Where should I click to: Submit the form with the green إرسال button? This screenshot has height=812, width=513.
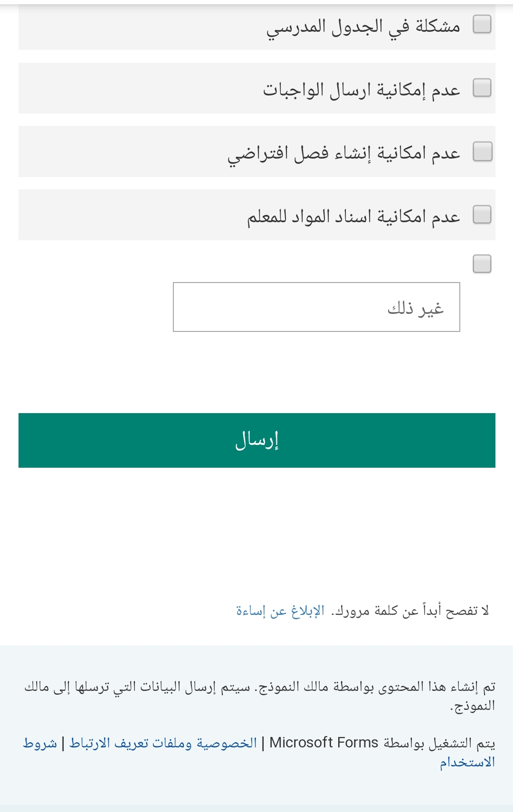point(257,440)
